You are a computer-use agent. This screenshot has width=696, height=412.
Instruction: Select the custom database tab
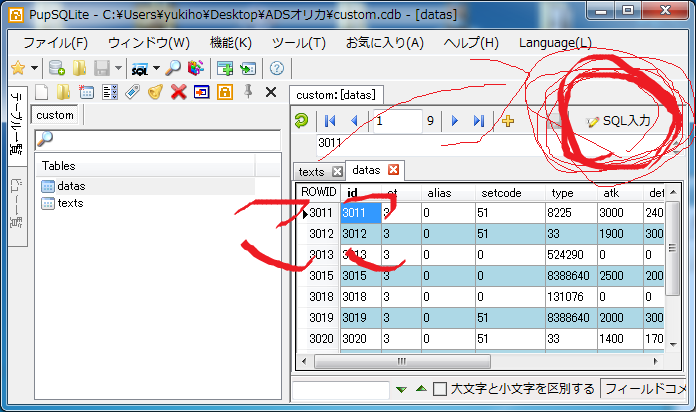click(x=55, y=115)
